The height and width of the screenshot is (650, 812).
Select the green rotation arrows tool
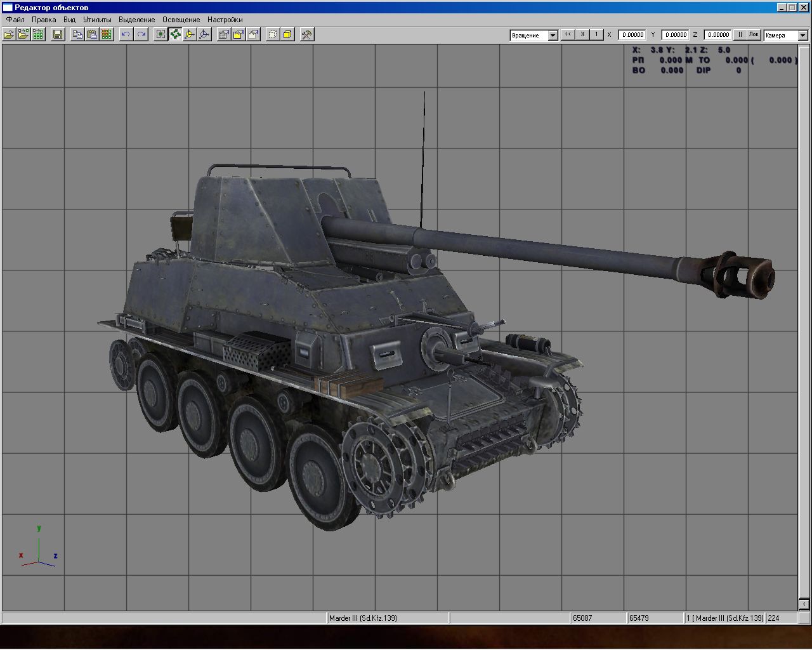(175, 34)
